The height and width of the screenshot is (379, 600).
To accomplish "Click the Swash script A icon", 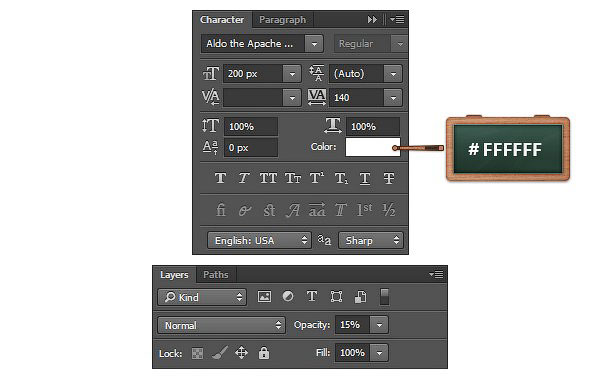I will click(x=293, y=210).
